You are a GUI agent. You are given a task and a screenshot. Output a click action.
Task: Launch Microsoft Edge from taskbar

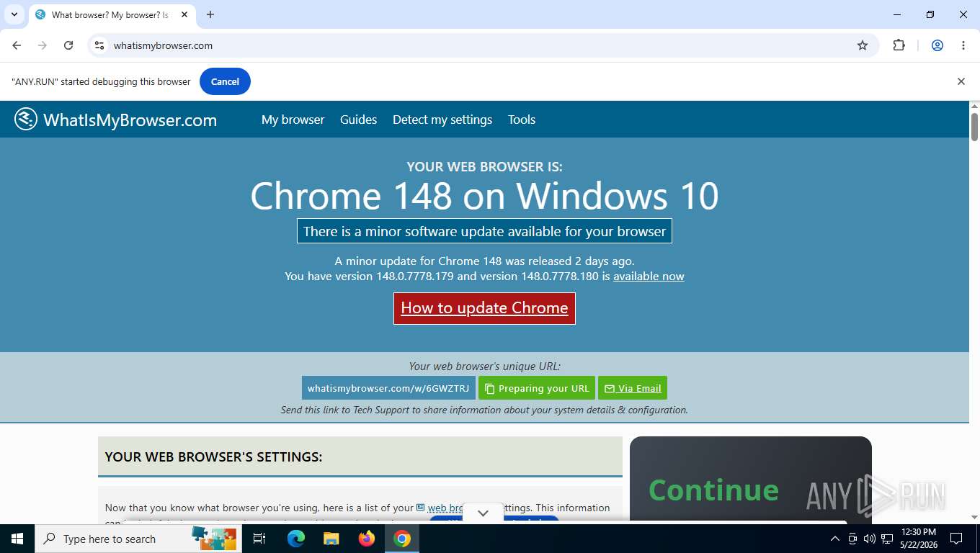pyautogui.click(x=295, y=539)
